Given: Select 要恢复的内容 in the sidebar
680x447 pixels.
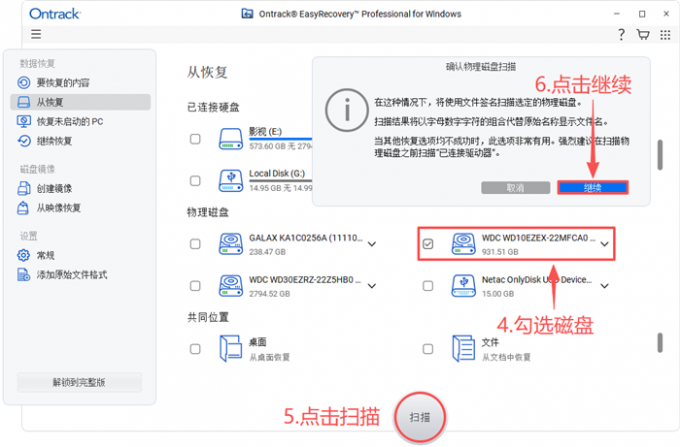Looking at the screenshot, I should click(81, 82).
